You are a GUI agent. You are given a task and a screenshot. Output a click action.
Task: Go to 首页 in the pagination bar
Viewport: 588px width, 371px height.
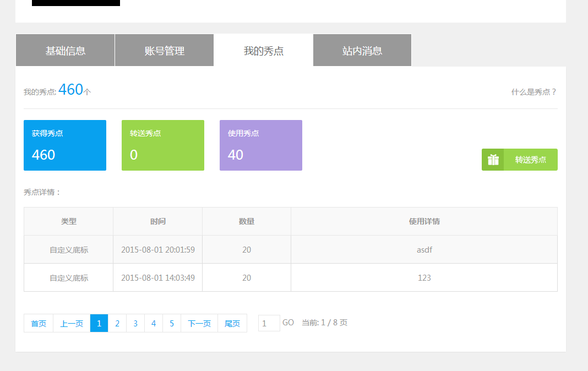coord(38,323)
